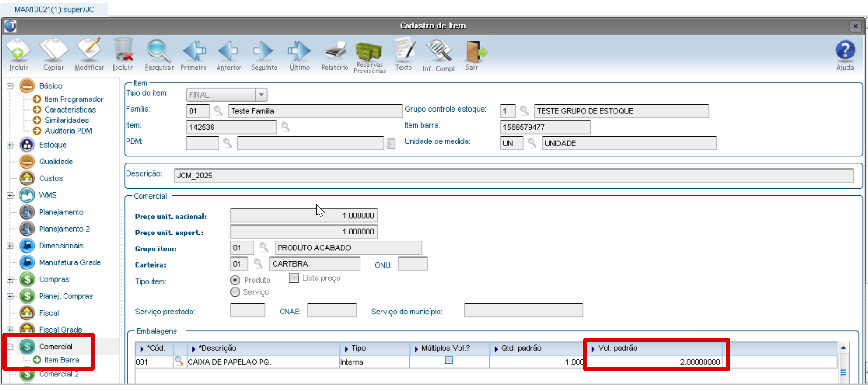Screen dimensions: 868x390
Task: Click the Excluir trash icon
Action: [x=123, y=50]
